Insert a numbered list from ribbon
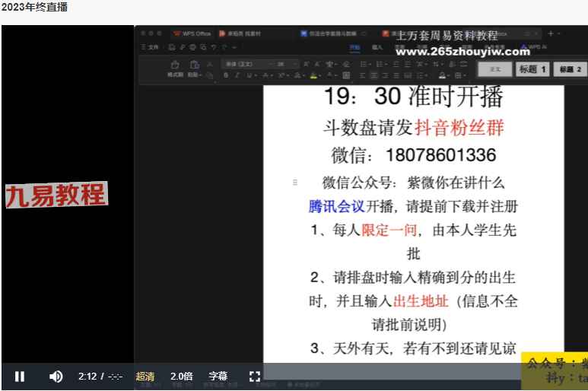Screen dimensions: 588x391 pos(379,64)
